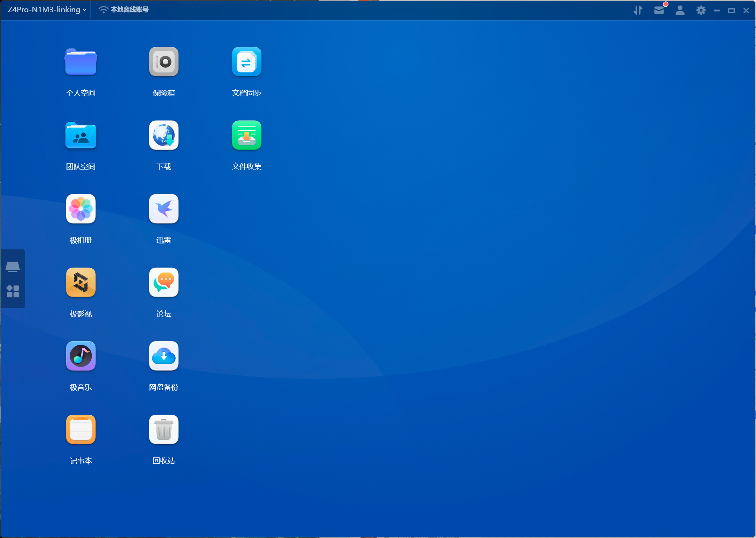Screen dimensions: 756x538
Task: Open the 个人空间 folder icon
Action: (81, 62)
